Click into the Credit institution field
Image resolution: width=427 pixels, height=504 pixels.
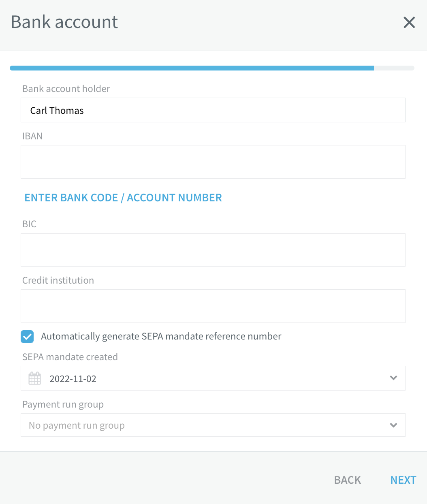coord(213,306)
